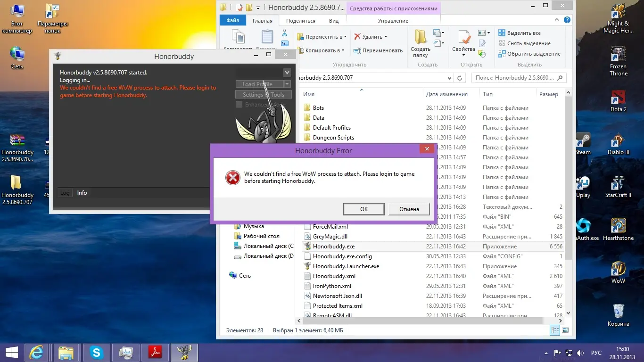
Task: Click the Frozen Throne desktop shortcut
Action: [x=618, y=61]
